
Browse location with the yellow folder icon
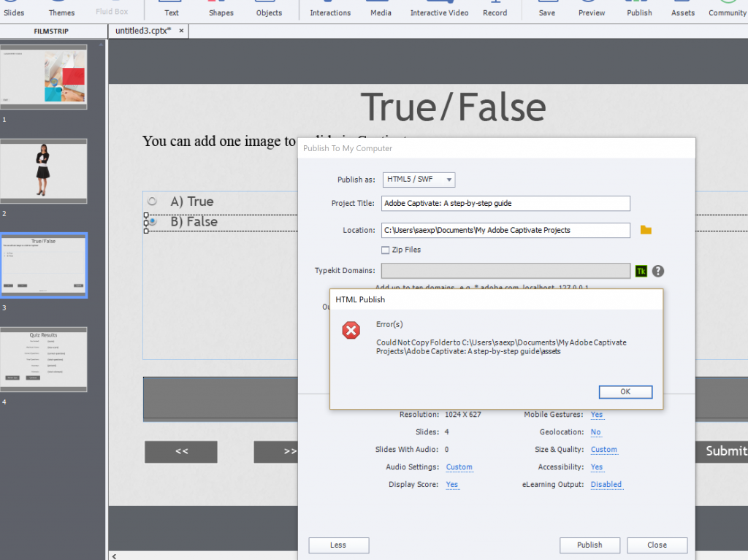[646, 230]
